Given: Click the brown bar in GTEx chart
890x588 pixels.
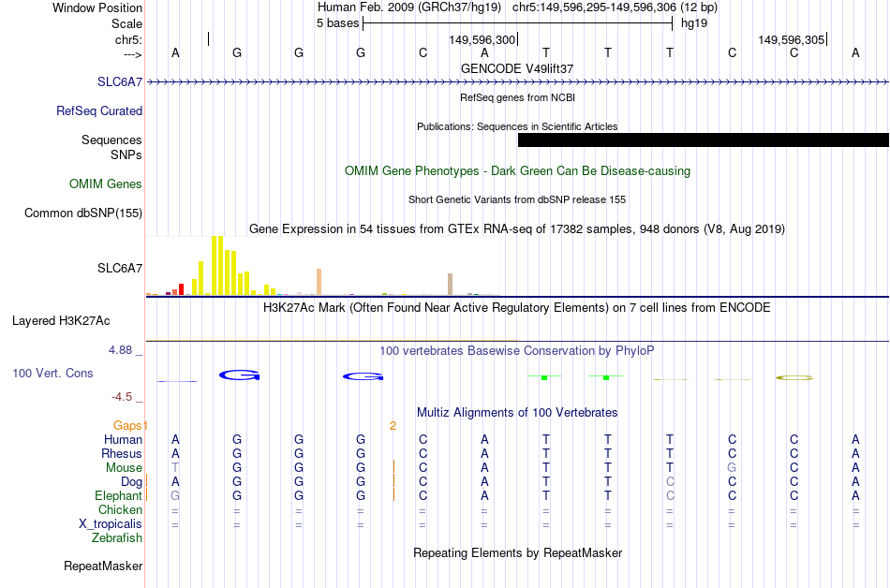Looking at the screenshot, I should [x=450, y=284].
